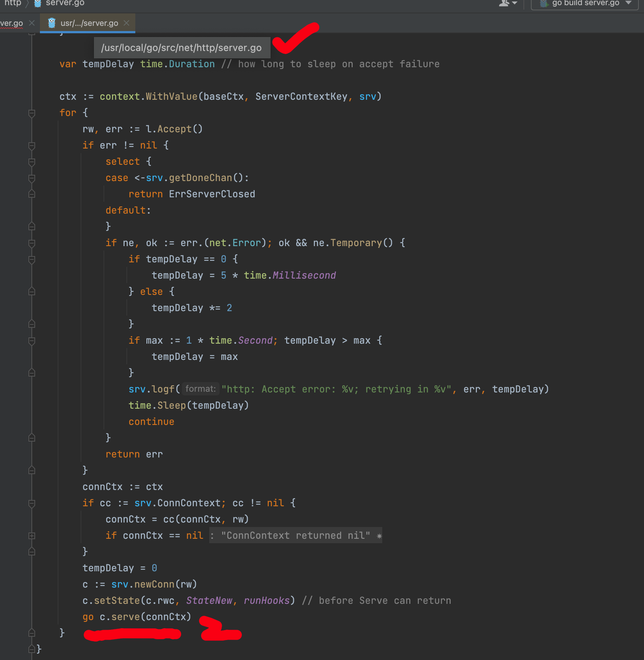Select the usr/.../server.go tab

click(89, 23)
